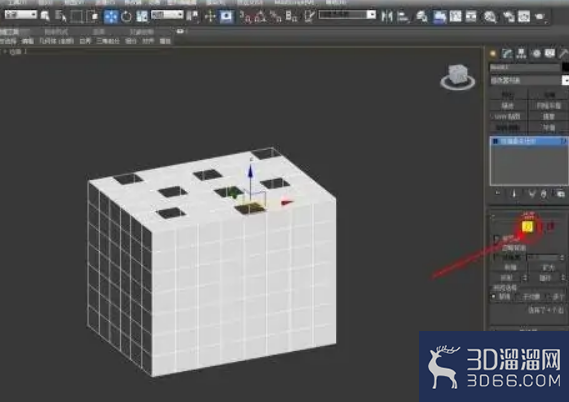This screenshot has height=402, width=569.
Task: Open the reference coordinate system dropdown
Action: coord(167,15)
